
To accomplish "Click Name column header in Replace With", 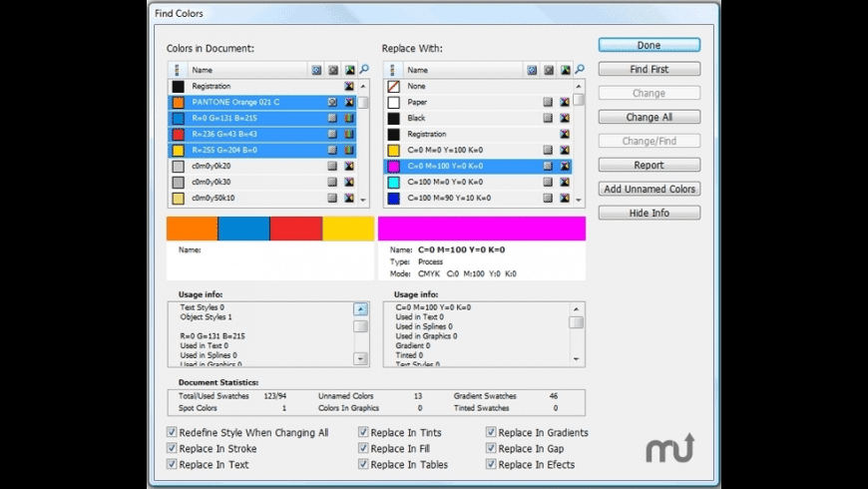I will 463,70.
